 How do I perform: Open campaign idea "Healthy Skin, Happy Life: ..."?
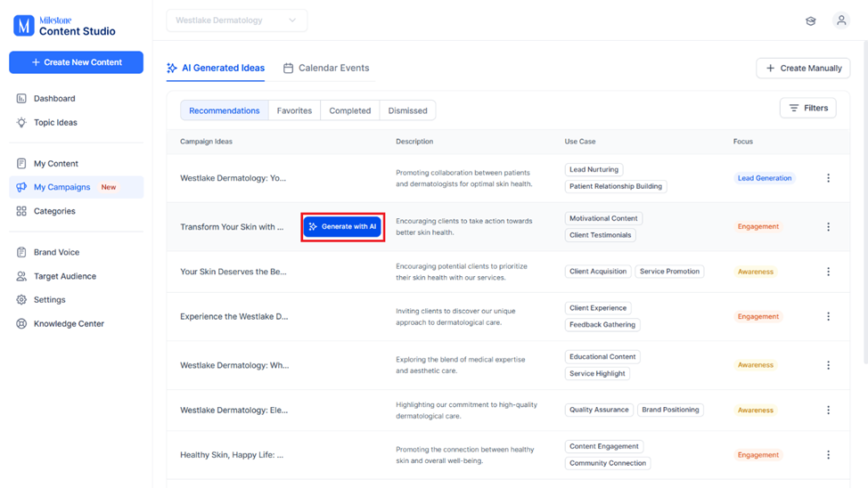(232, 455)
